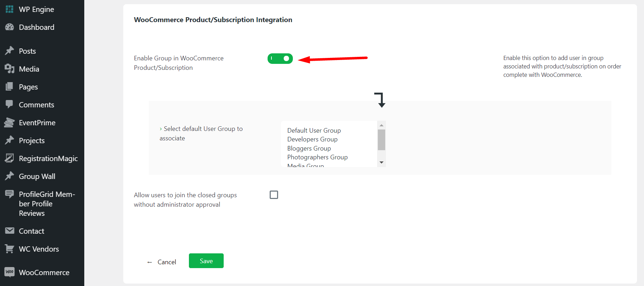644x286 pixels.
Task: Click group list scroll down arrow
Action: pos(381,162)
